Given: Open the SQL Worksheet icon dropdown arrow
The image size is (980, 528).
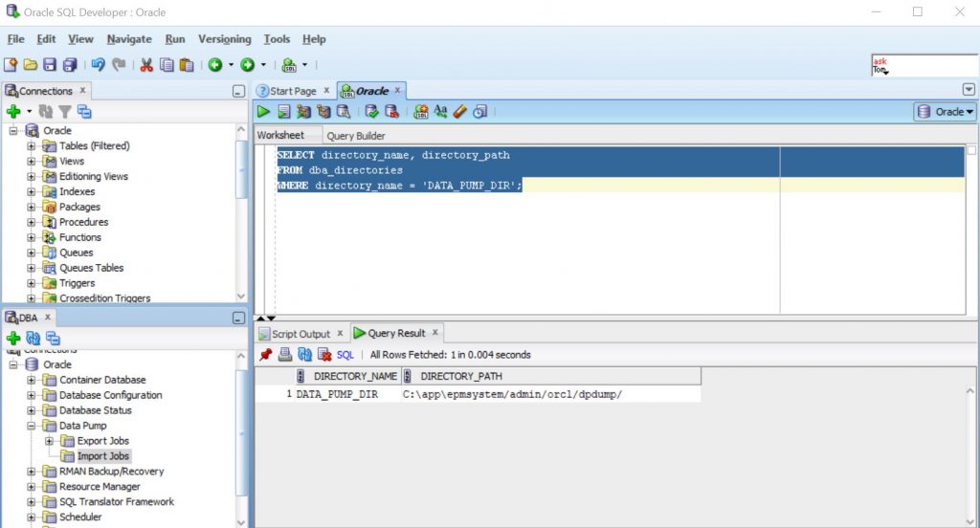Looking at the screenshot, I should point(305,65).
